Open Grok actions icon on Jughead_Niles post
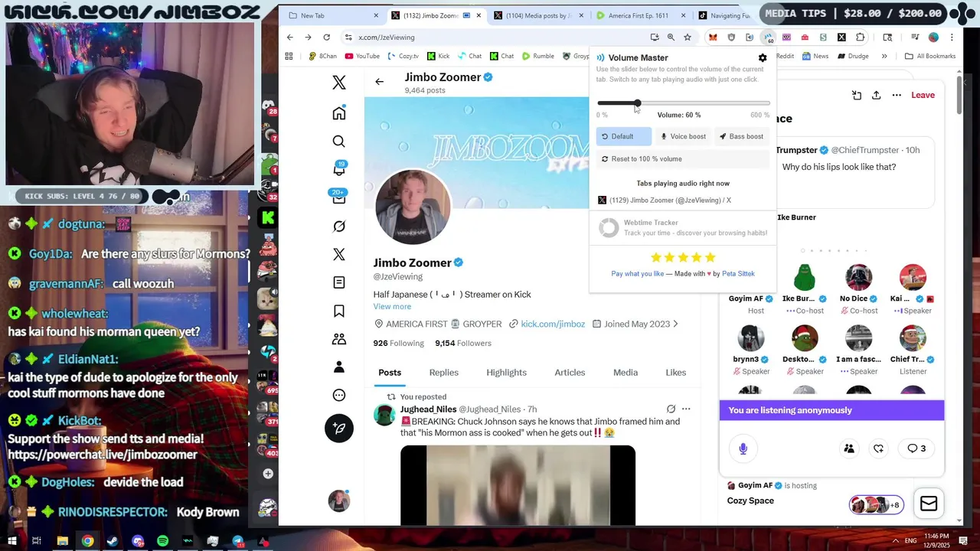 pyautogui.click(x=671, y=409)
